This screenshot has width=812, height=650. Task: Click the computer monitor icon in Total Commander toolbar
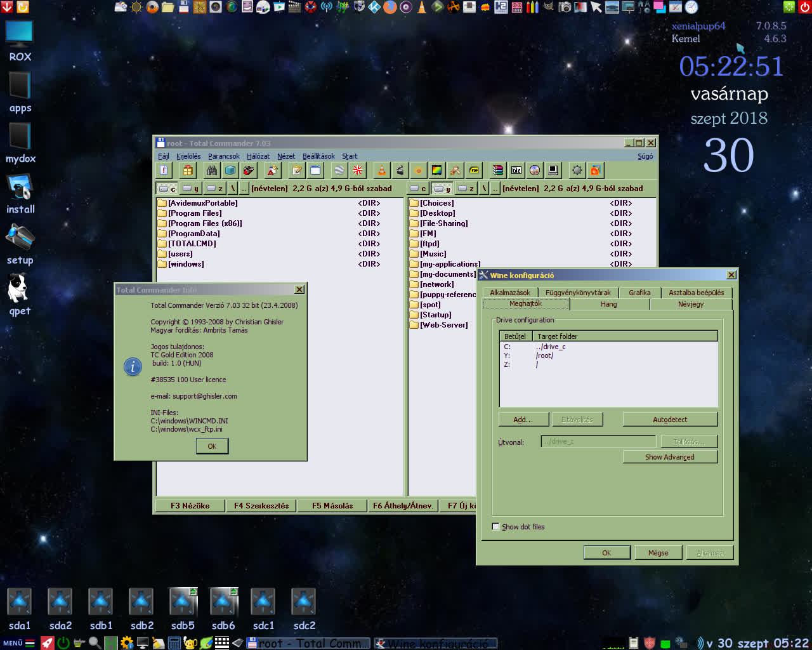553,170
